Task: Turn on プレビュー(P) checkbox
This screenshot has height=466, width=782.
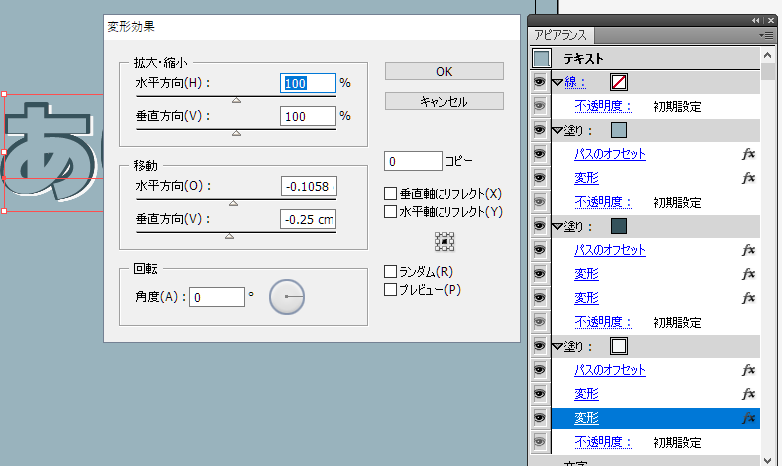Action: (x=391, y=290)
